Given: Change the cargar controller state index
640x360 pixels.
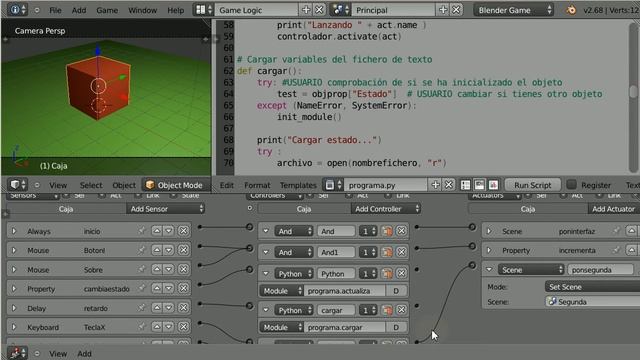Looking at the screenshot, I should tap(367, 310).
